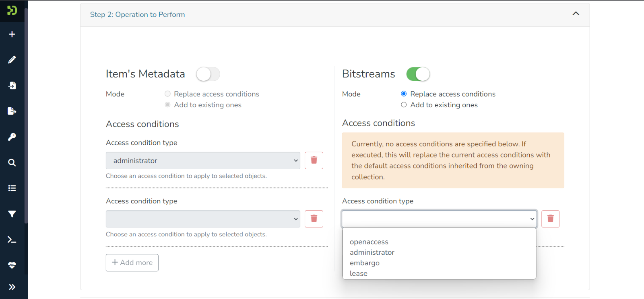Select 'openaccess' option in the dropdown list

[369, 242]
